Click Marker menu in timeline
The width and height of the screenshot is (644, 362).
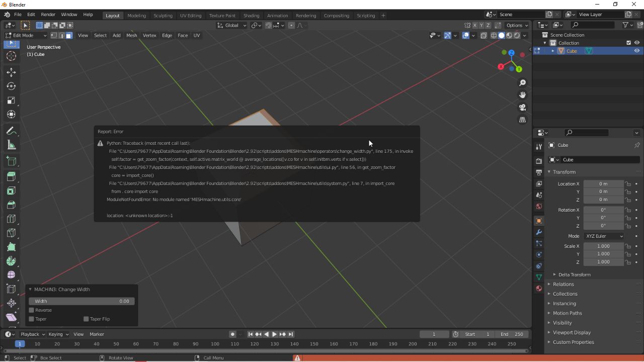point(97,334)
